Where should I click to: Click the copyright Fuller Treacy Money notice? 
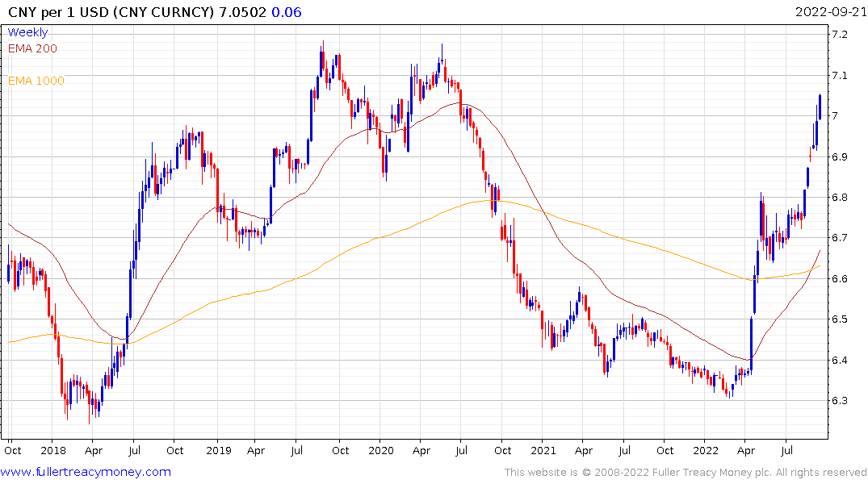point(686,473)
